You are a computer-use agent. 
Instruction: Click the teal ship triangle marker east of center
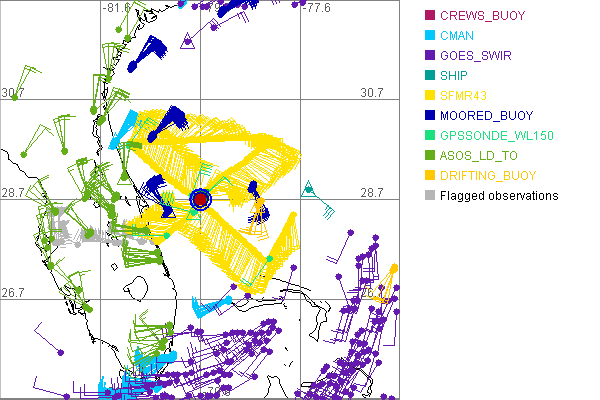(309, 188)
